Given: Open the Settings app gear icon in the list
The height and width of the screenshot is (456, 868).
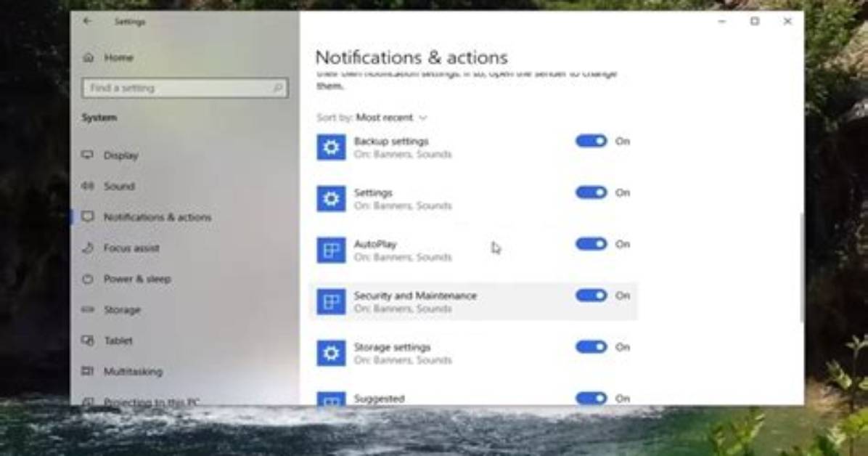Looking at the screenshot, I should pos(331,199).
